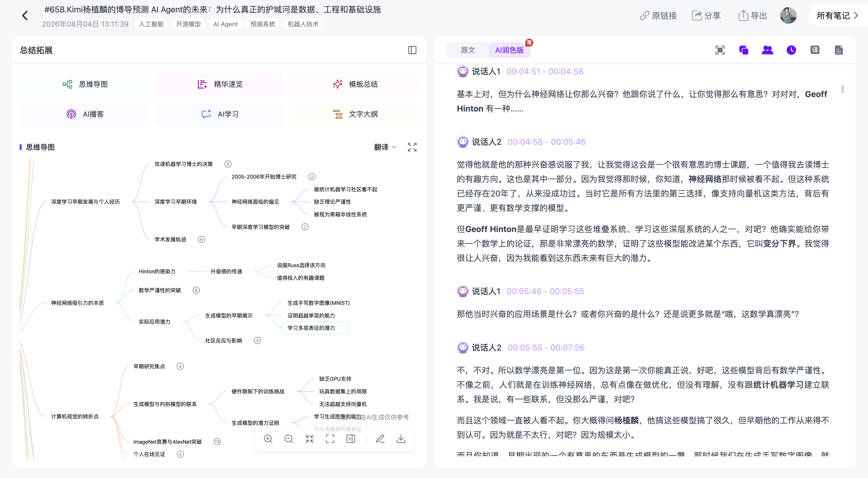
Task: Expand the 早期深度学习模型的突破 node
Action: pos(305,227)
